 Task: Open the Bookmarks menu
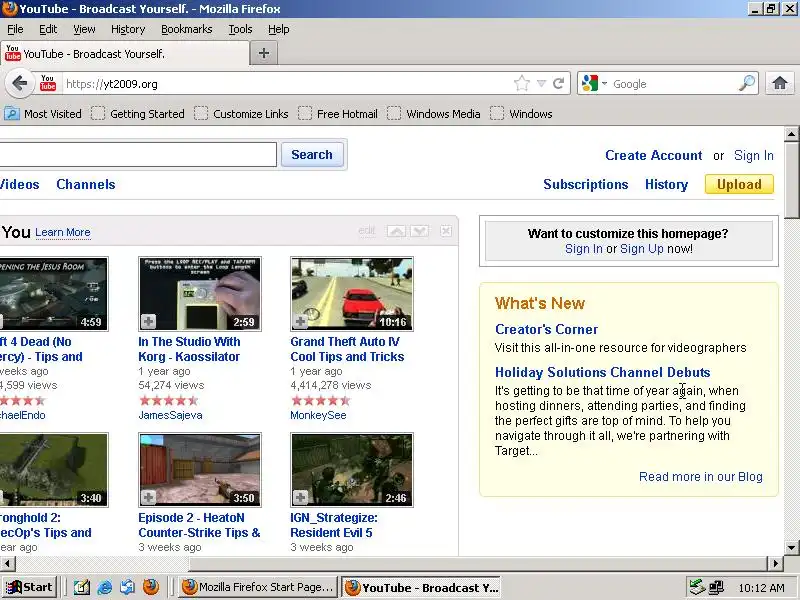click(x=187, y=29)
